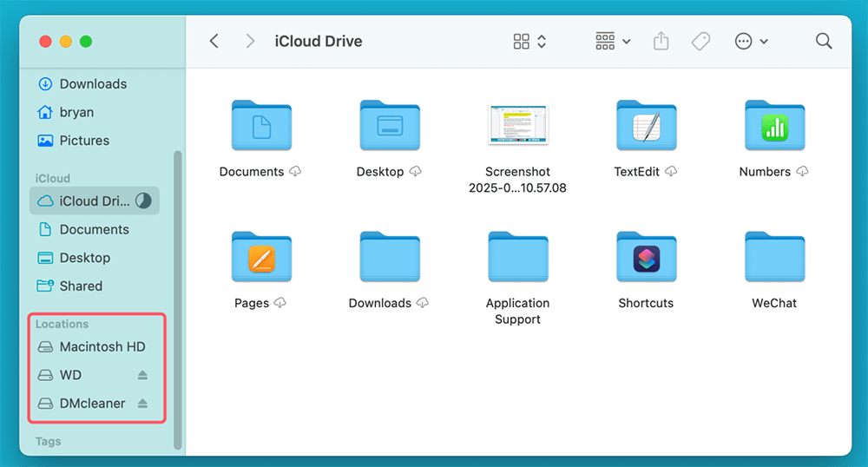Click the sidebar vertical scrollbar
Image resolution: width=868 pixels, height=467 pixels.
(x=178, y=299)
